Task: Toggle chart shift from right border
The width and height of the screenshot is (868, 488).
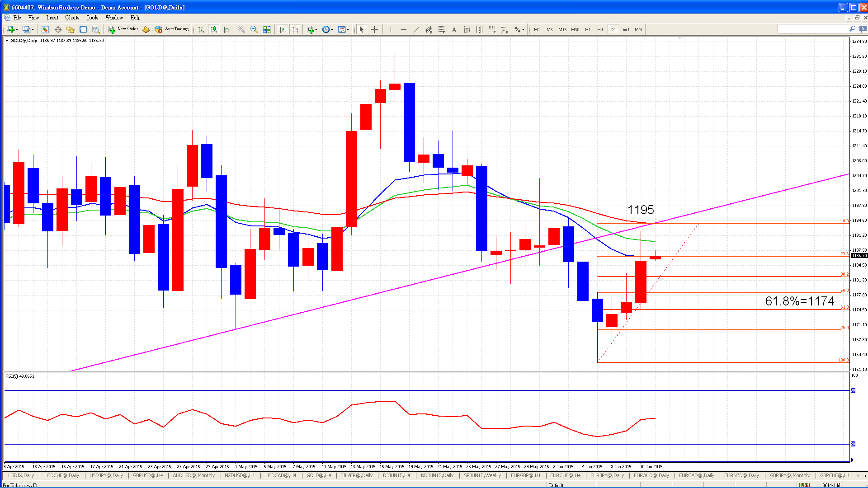Action: [x=295, y=29]
